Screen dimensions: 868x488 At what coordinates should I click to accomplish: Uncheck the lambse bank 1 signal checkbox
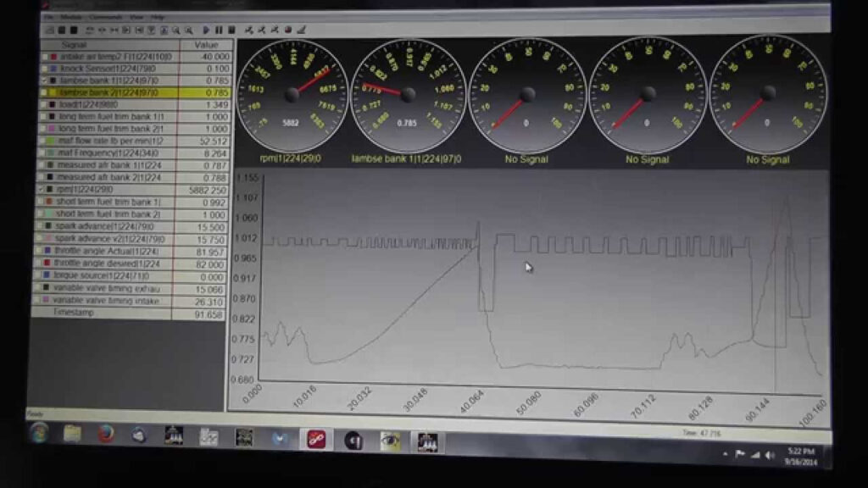[44, 80]
